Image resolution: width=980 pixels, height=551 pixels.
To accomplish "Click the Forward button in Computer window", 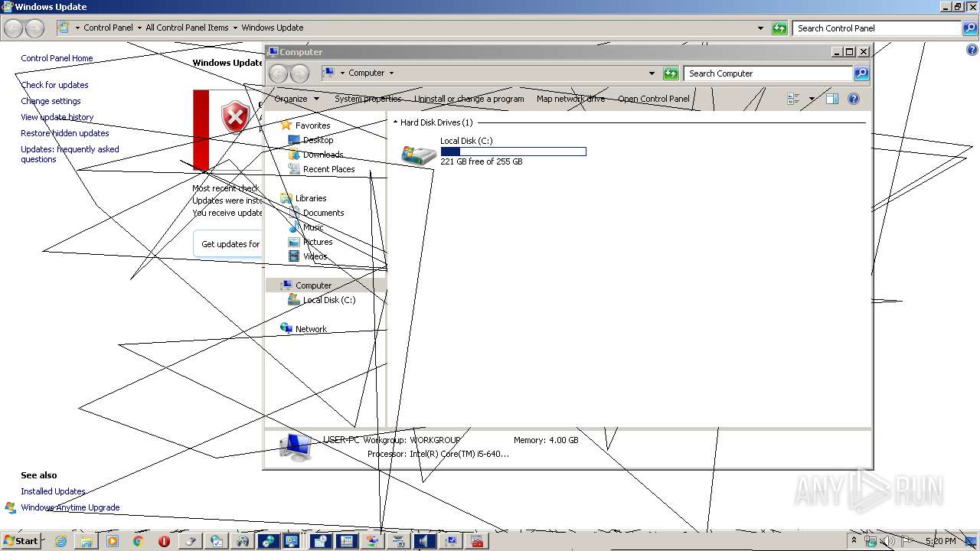I will click(x=299, y=73).
